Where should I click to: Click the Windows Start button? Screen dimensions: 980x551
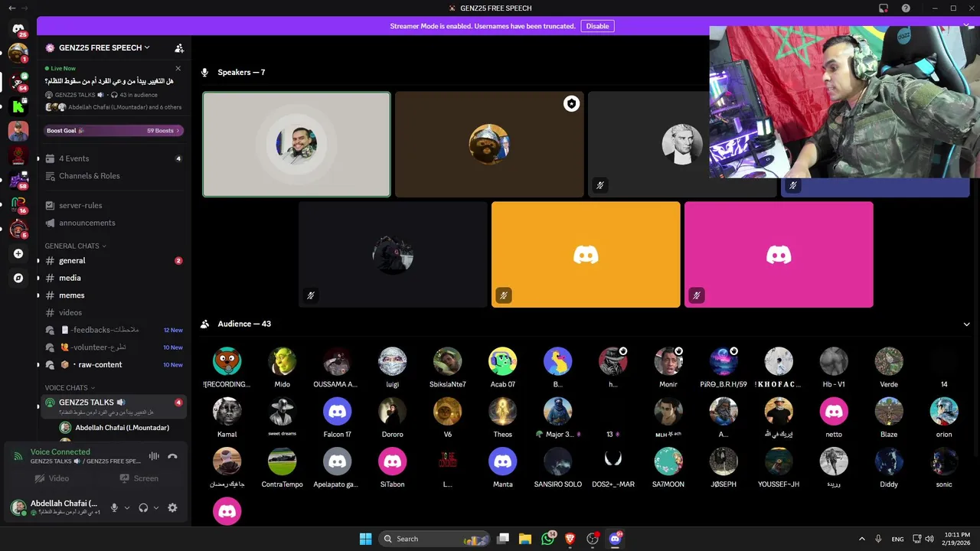(x=365, y=539)
